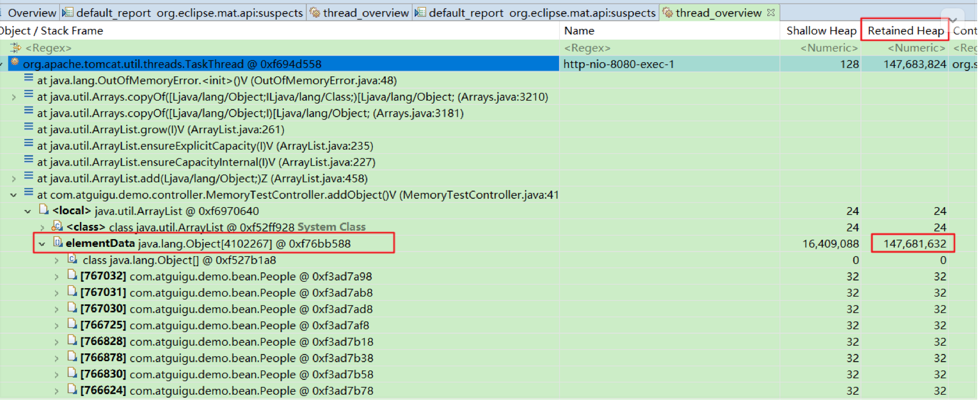Viewport: 980px width, 406px height.
Task: Click the OutOfMemoryError stack frame icon
Action: [28, 79]
